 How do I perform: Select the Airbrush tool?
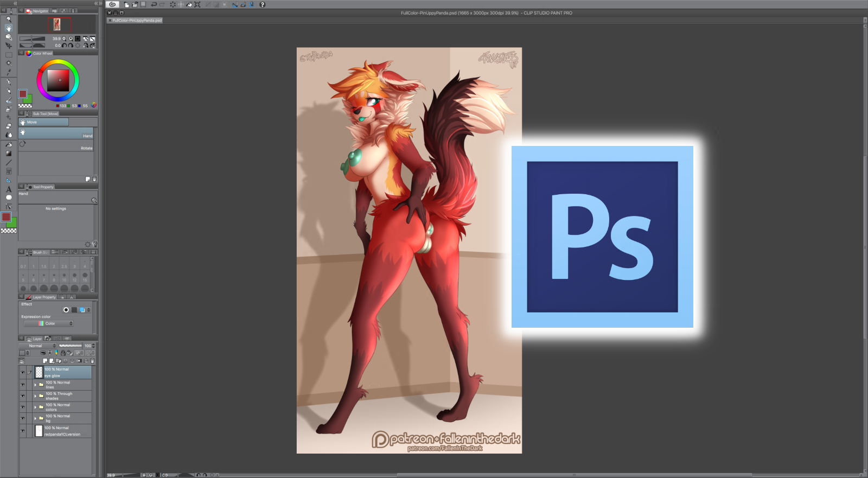[x=9, y=109]
